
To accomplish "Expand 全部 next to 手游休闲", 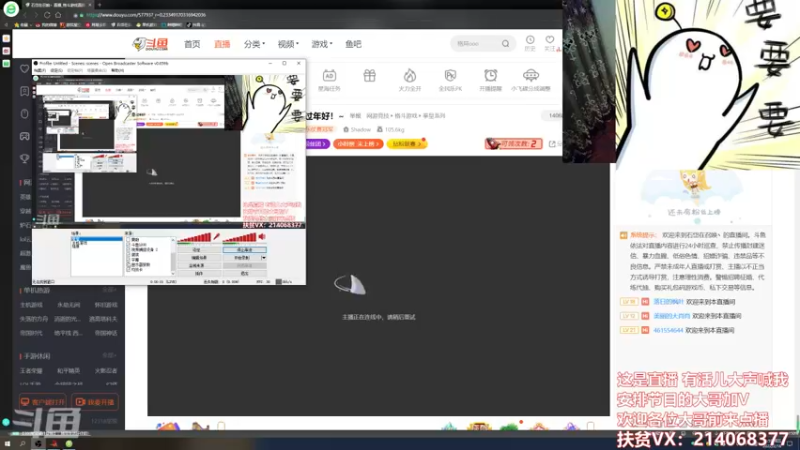I will [109, 355].
